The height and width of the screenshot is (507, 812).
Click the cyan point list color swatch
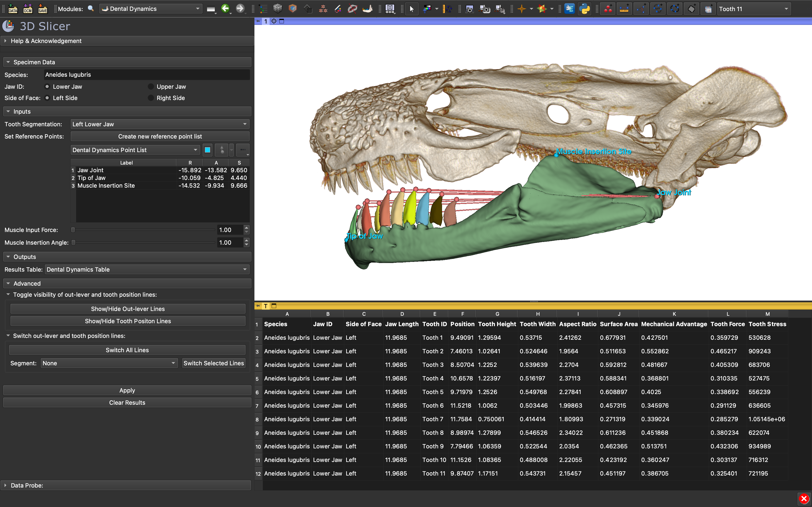(x=207, y=150)
